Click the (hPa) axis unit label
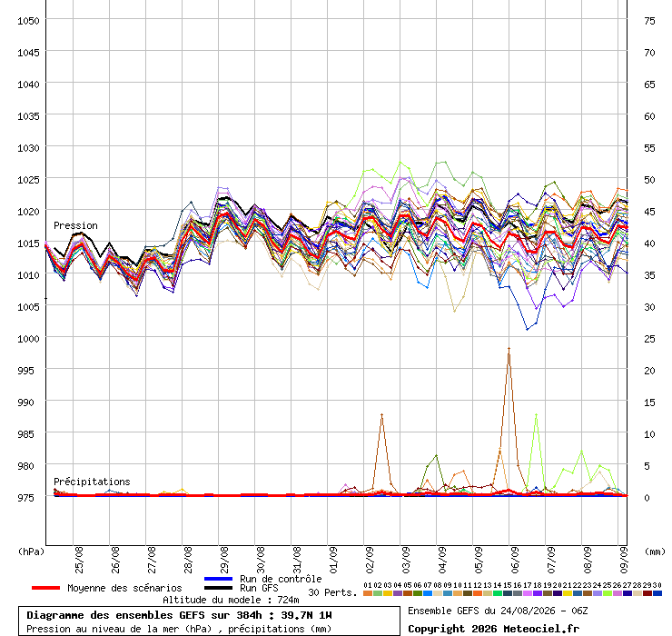Screen dimensions: 672x636 pyautogui.click(x=31, y=552)
